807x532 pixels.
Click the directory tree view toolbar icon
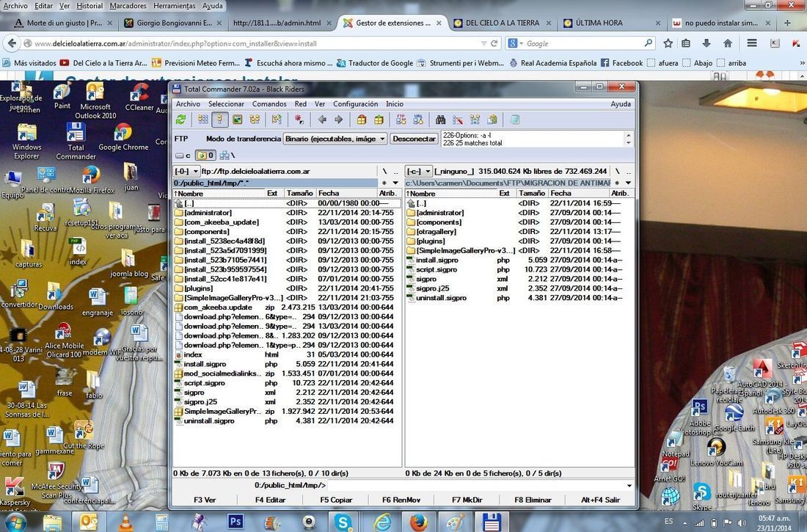(x=255, y=120)
